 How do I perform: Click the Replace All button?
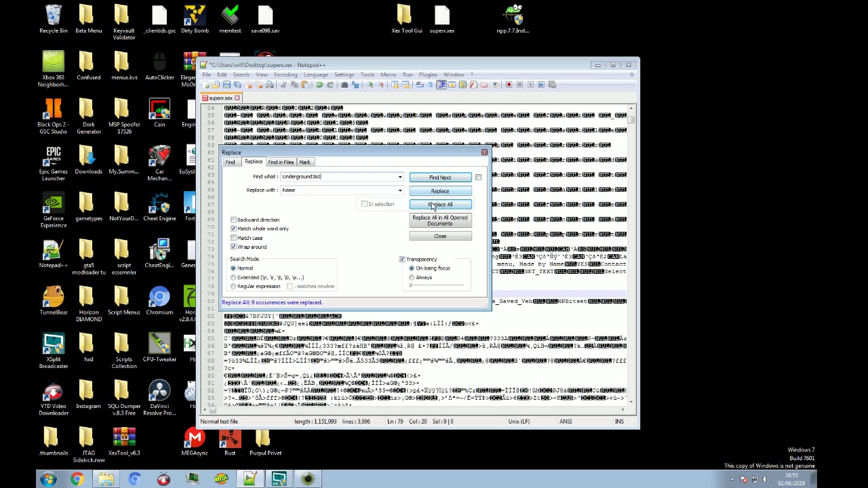tap(440, 205)
